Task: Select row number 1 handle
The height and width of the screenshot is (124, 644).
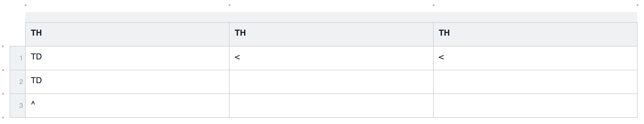Action: click(x=18, y=58)
